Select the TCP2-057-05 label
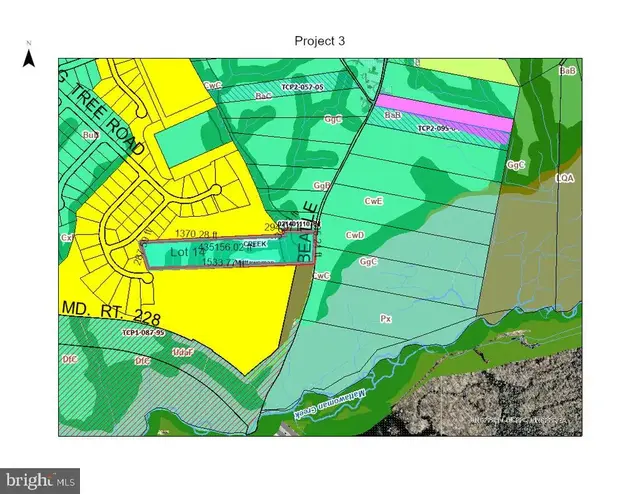Screen dimensions: 640x494 [x=302, y=87]
